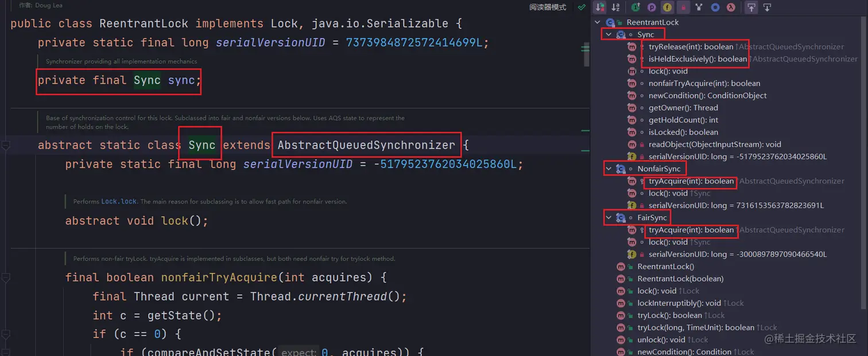Click method icon beside getOwner(): Thread

(631, 108)
